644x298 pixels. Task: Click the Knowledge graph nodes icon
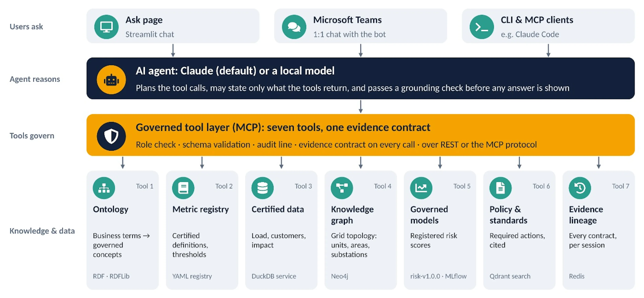[x=342, y=188]
